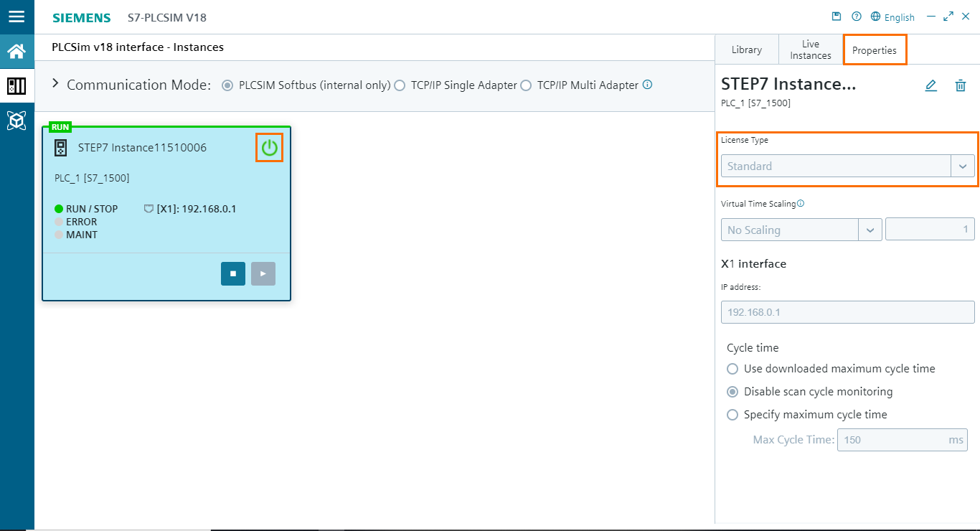
Task: Open the Live Instances tab
Action: tap(810, 49)
